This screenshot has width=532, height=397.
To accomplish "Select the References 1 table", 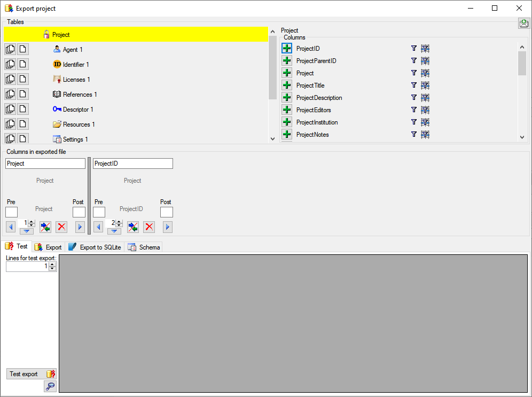I will [80, 95].
